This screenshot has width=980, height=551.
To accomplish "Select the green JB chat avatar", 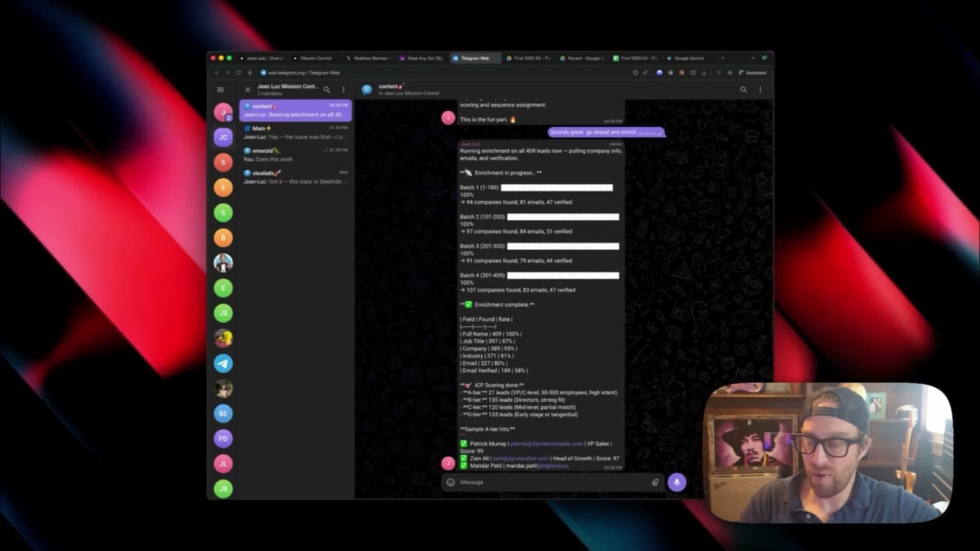I will [224, 489].
